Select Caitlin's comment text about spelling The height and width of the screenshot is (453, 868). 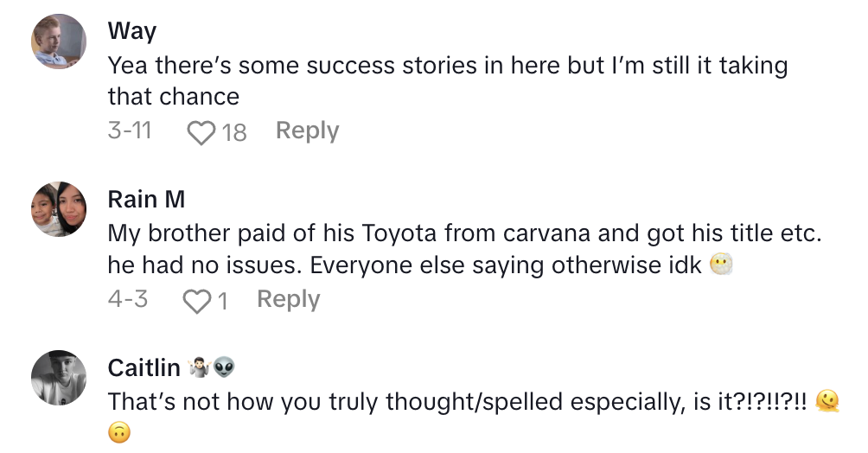tap(456, 402)
